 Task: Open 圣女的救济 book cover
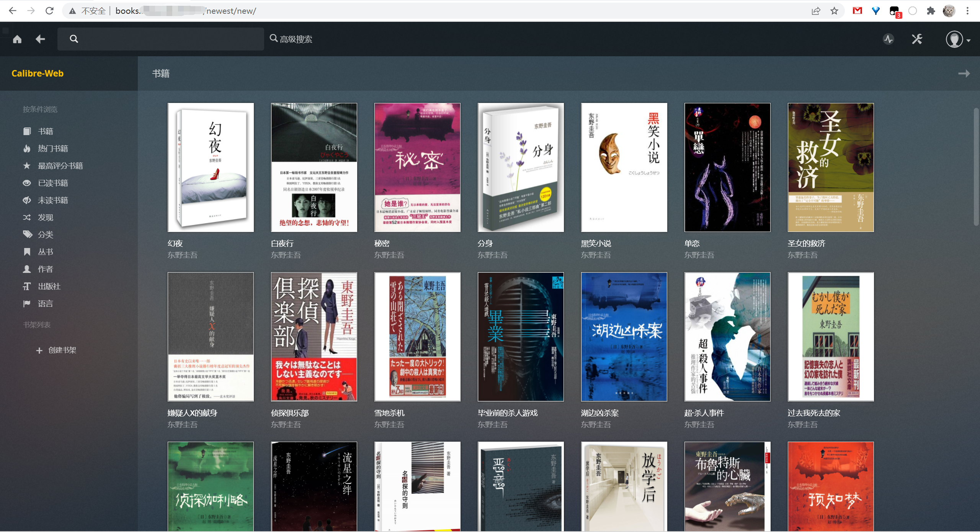pyautogui.click(x=831, y=167)
